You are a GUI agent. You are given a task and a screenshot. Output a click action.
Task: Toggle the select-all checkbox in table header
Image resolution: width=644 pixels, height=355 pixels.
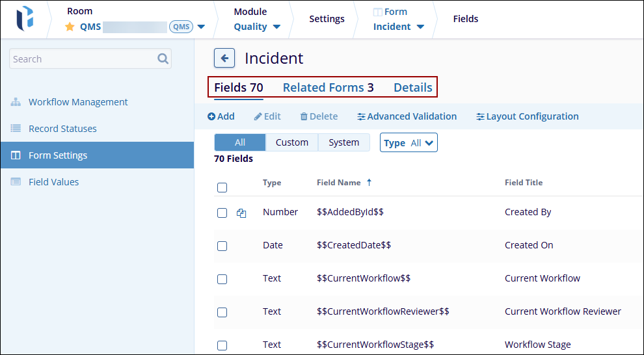(222, 187)
